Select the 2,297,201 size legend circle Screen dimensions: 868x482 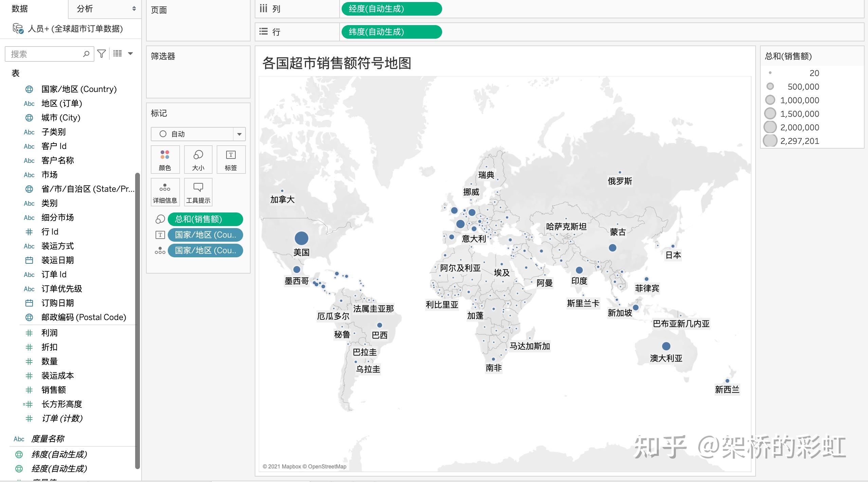point(770,141)
